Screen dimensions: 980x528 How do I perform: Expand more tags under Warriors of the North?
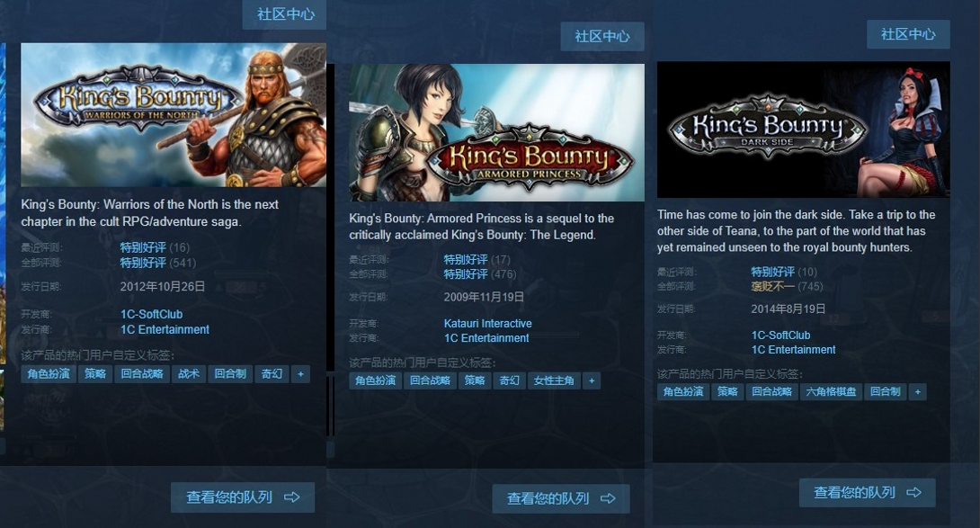(x=300, y=374)
